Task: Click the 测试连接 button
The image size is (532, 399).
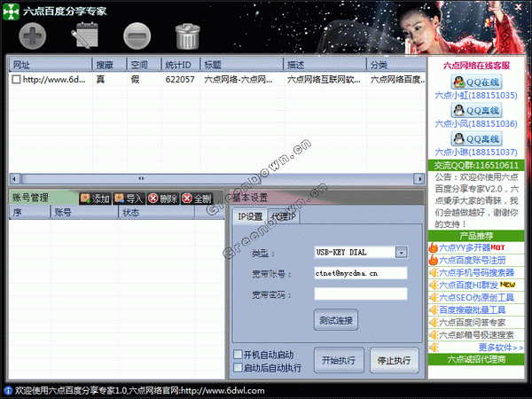Action: 336,320
